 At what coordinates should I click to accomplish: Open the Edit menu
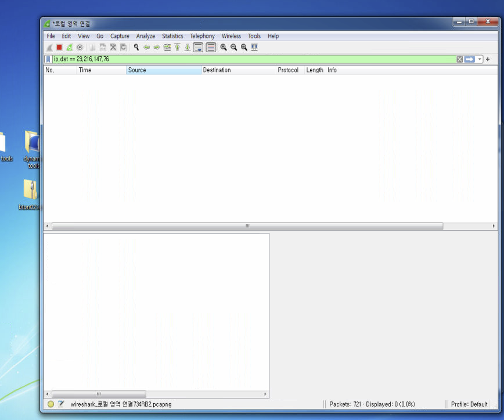click(x=66, y=36)
